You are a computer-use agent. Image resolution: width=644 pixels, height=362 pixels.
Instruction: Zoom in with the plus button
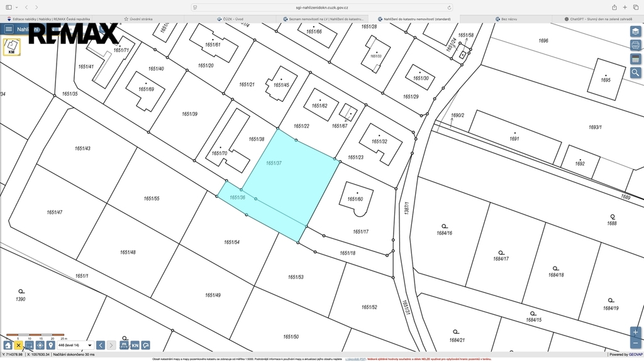tap(635, 332)
